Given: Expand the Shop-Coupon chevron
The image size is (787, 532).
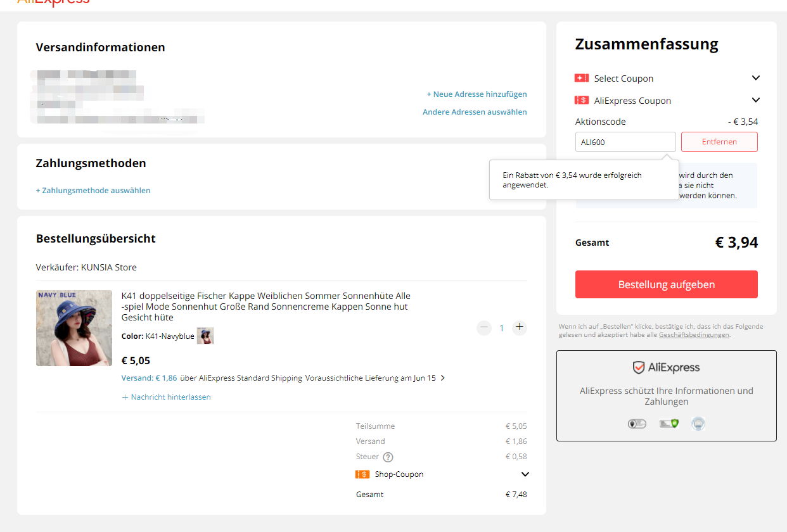Looking at the screenshot, I should tap(525, 474).
